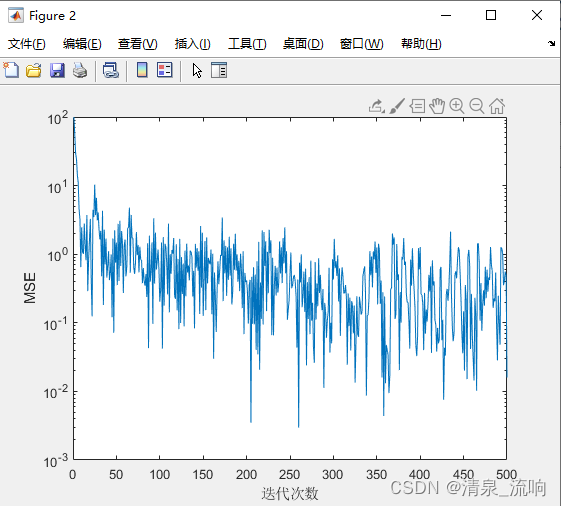Screen dimensions: 561x506
Task: Print the figure using the printer icon
Action: 80,70
